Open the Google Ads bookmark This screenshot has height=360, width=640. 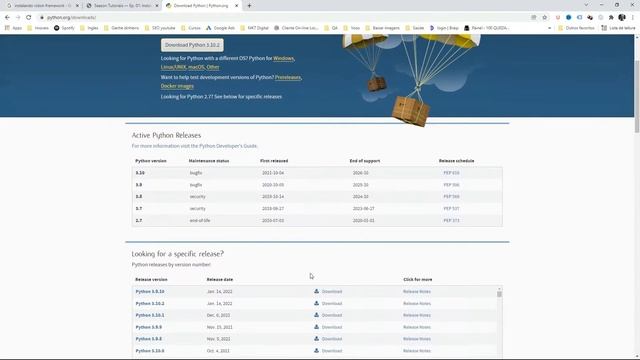click(220, 28)
